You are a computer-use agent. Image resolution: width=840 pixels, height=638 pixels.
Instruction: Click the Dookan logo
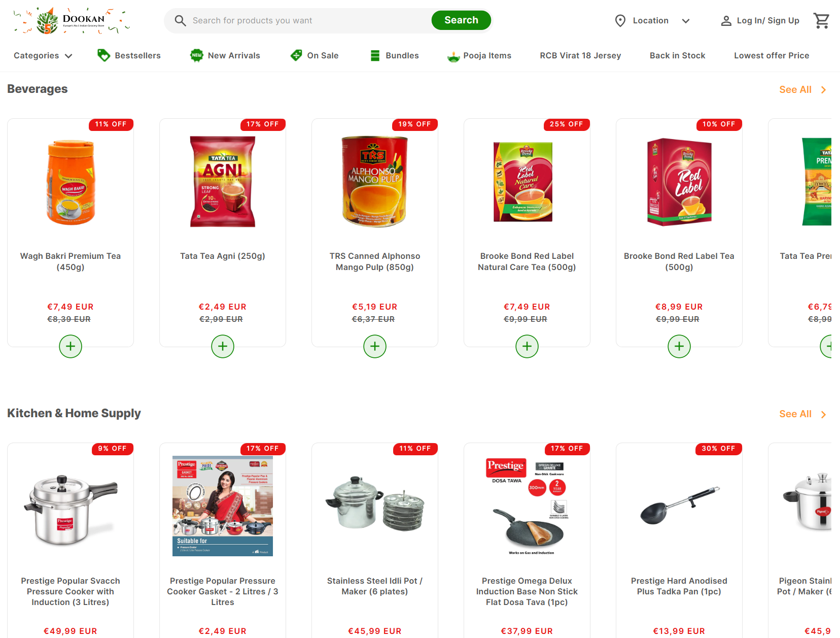(71, 21)
